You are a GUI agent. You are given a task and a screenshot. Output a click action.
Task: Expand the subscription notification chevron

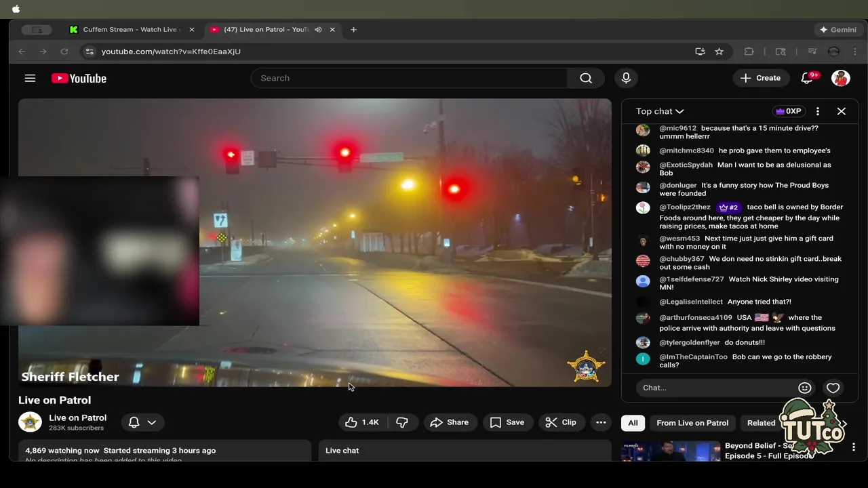pos(152,422)
